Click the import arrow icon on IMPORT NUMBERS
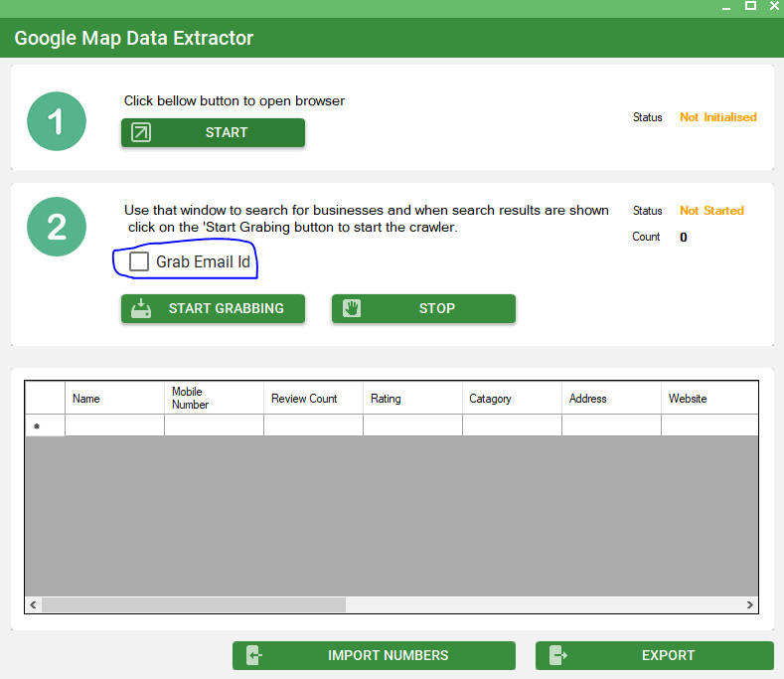Screen dimensions: 784x679 [254, 655]
